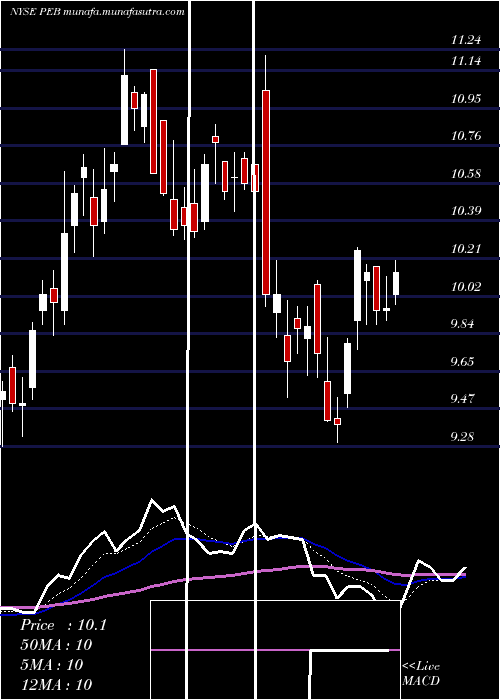Click the 10.95 price level label
500x700 pixels.
(x=466, y=99)
